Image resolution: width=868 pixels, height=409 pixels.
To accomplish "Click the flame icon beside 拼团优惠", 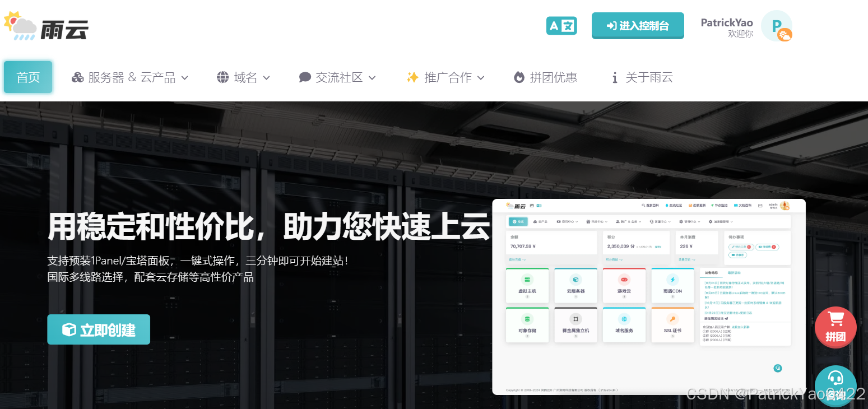I will (x=519, y=77).
